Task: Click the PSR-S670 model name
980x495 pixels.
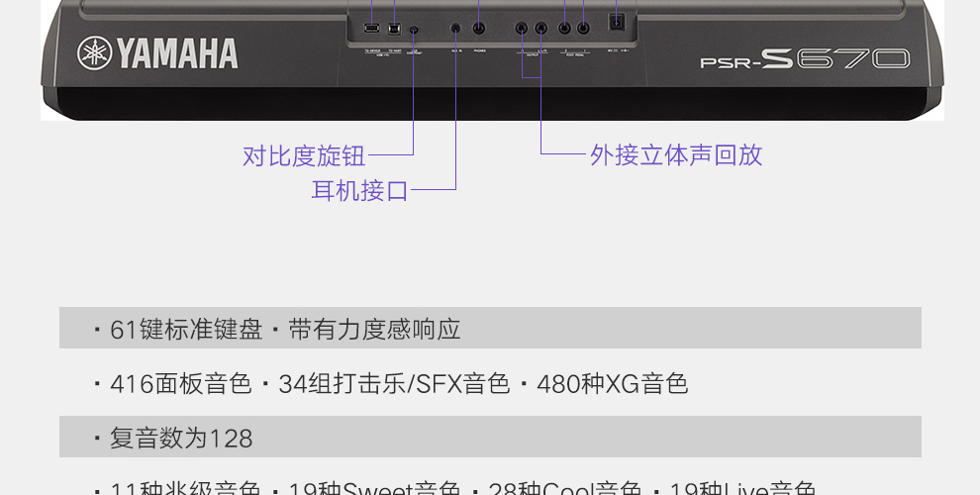Action: tap(805, 58)
